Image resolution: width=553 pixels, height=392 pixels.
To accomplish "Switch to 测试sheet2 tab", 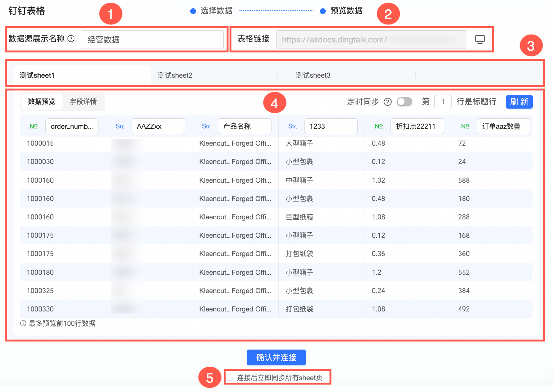I will [x=175, y=75].
